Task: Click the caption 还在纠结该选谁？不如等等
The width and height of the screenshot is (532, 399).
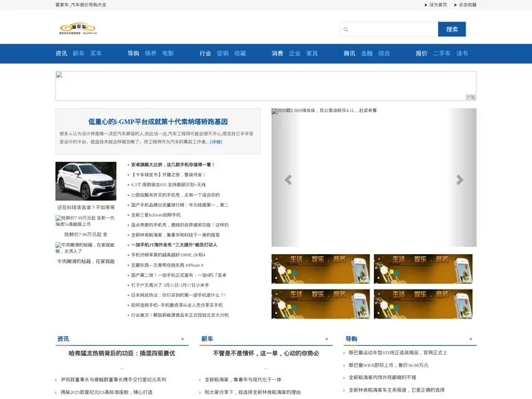Action: [86, 208]
